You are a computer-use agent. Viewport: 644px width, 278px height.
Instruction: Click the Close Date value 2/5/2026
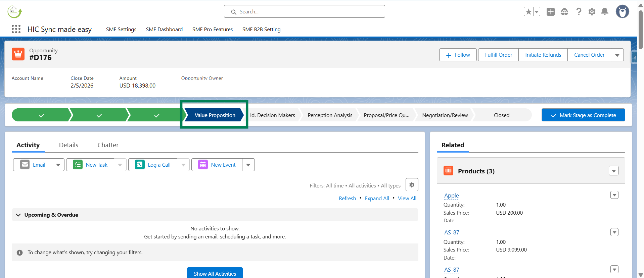[x=82, y=86]
